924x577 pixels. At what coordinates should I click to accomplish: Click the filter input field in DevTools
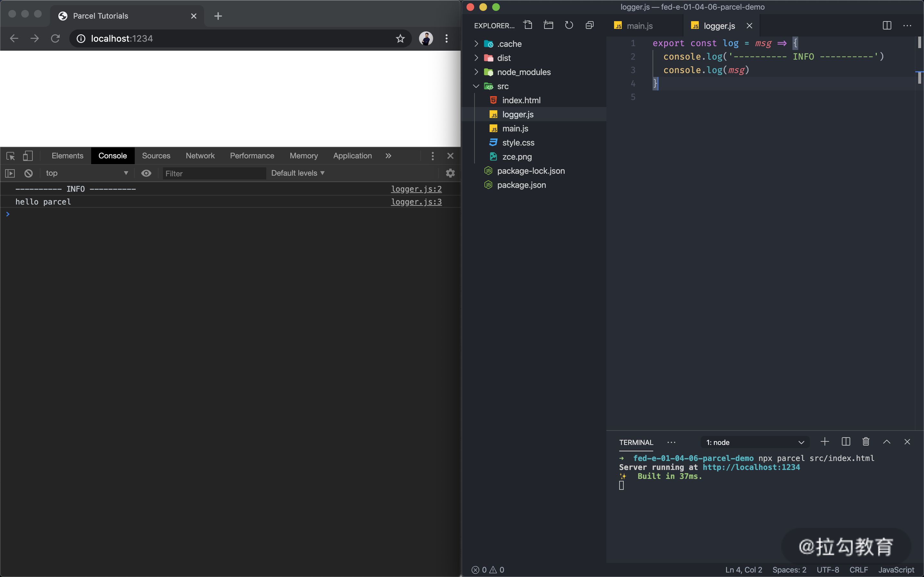(x=212, y=173)
